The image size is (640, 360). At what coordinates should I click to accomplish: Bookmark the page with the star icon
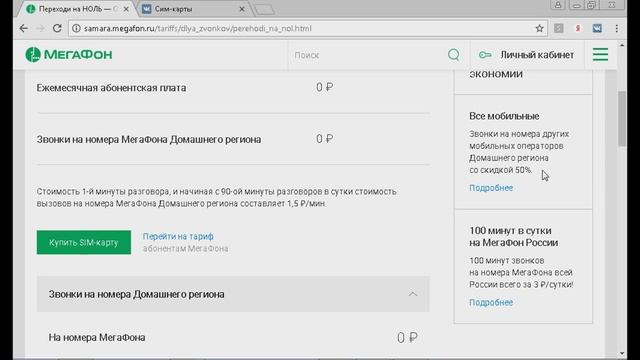point(539,29)
